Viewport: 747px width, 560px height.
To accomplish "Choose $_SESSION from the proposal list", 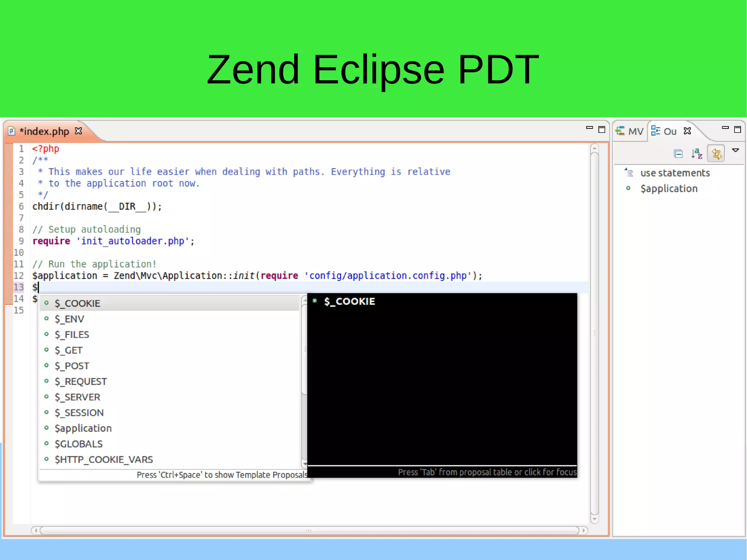I will pyautogui.click(x=169, y=413).
